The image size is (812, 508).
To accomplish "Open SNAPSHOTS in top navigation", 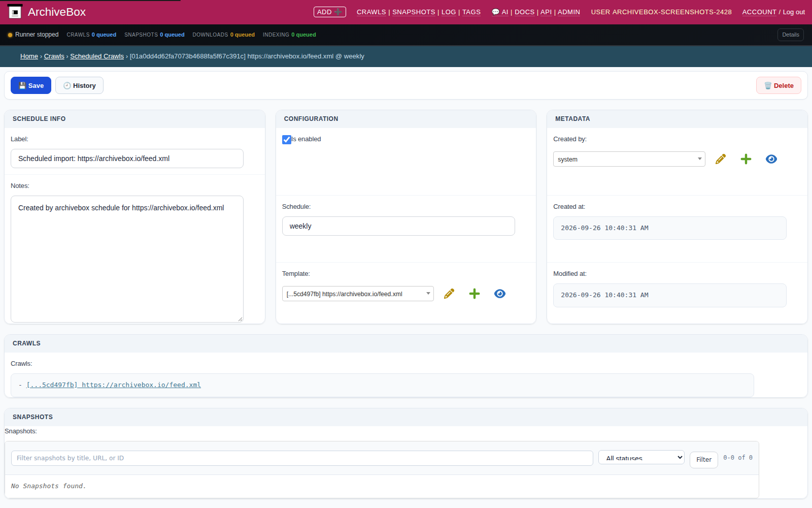I will 414,12.
